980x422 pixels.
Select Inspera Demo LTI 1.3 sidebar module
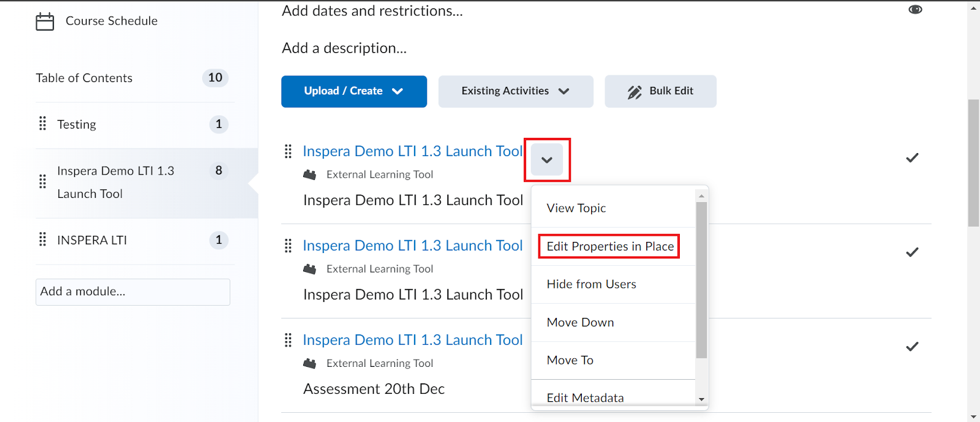pos(116,182)
